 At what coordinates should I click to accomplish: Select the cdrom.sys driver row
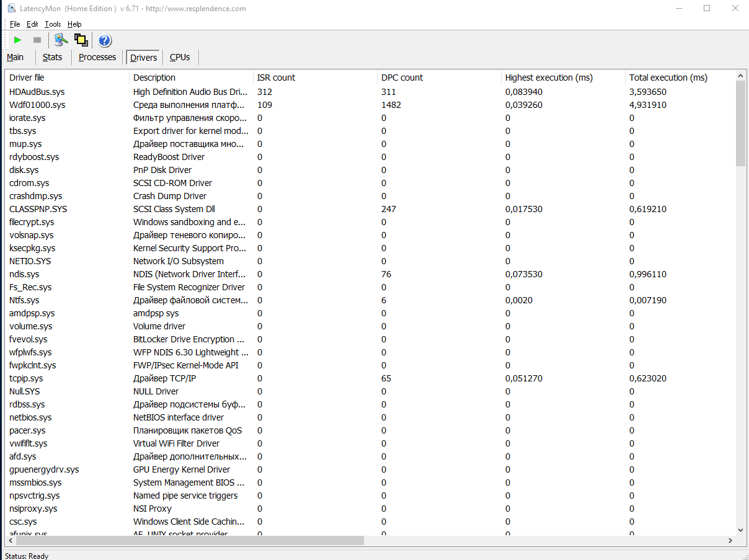pyautogui.click(x=370, y=183)
